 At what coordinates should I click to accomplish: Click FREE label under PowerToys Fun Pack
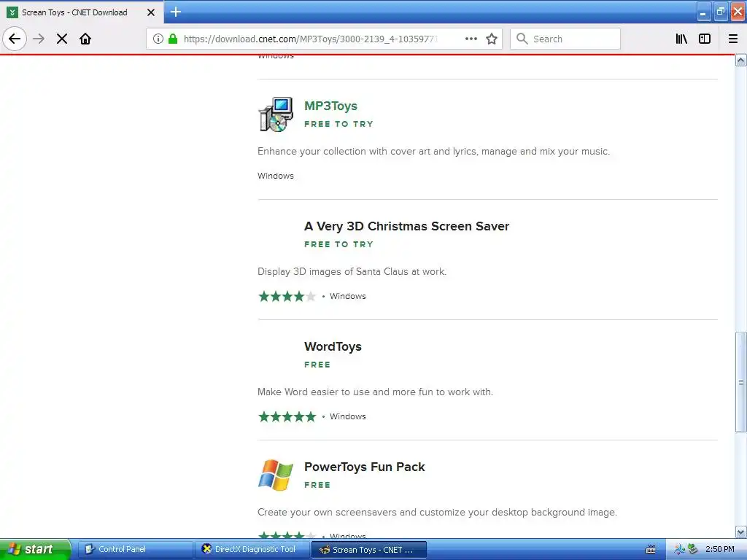[x=317, y=485]
